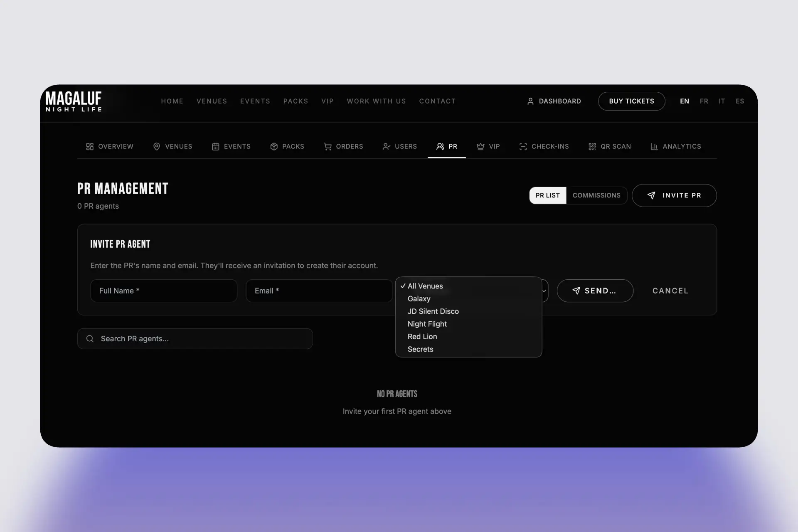Click the paper plane icon in Invite PR
This screenshot has width=798, height=532.
point(651,195)
